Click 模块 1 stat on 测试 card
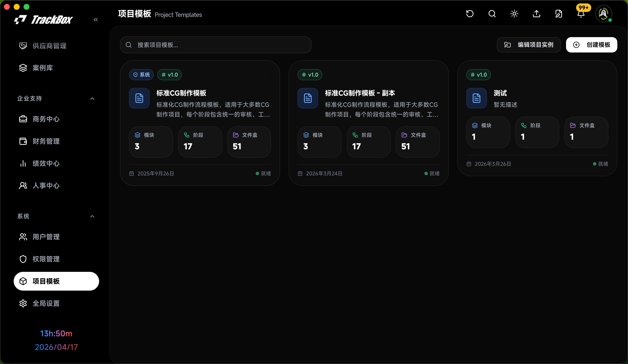This screenshot has width=628, height=364. click(x=488, y=132)
